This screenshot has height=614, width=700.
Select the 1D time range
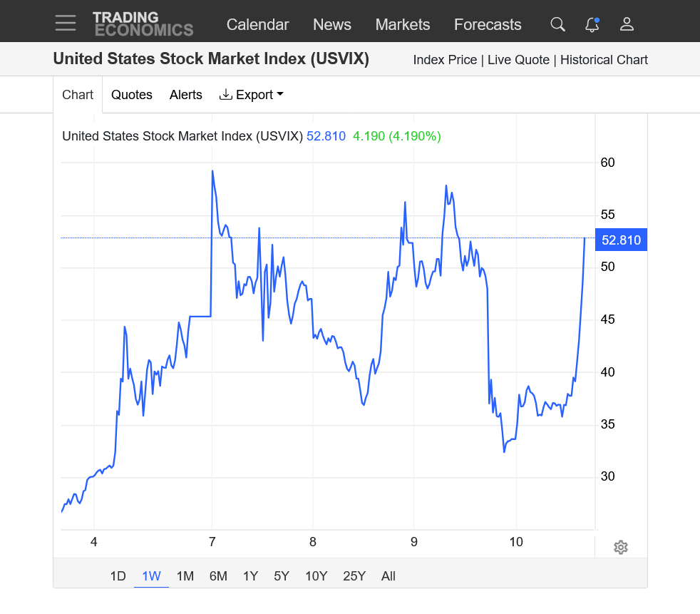118,576
